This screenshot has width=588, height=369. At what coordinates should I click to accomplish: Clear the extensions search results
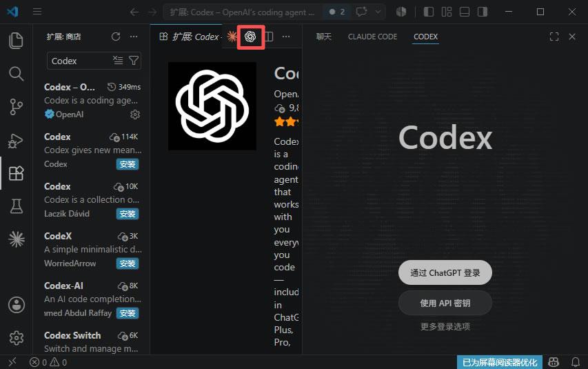tap(118, 61)
